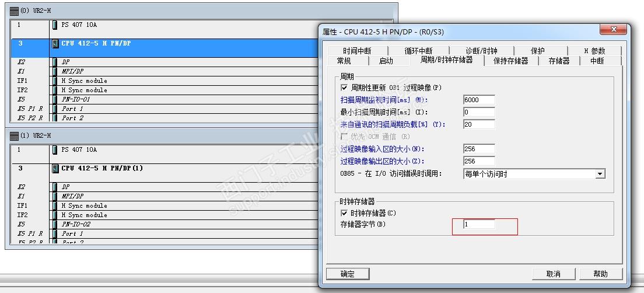
Task: Click the 来自通讯的扫描周期负载 field showing 20
Action: pos(479,124)
